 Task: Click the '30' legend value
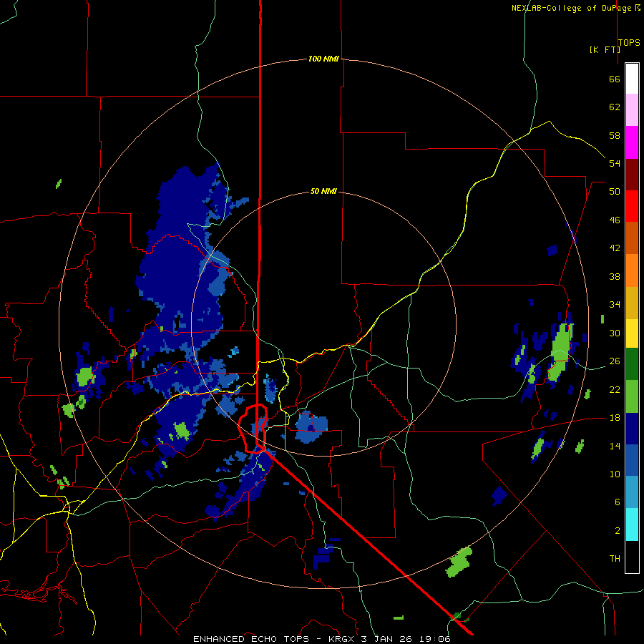[615, 333]
